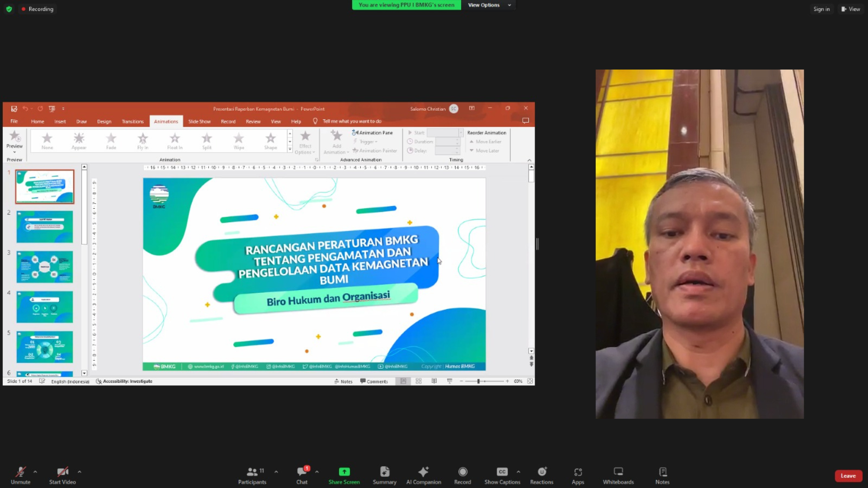Select slide 4 thumbnail
Viewport: 868px width, 488px height.
(45, 307)
